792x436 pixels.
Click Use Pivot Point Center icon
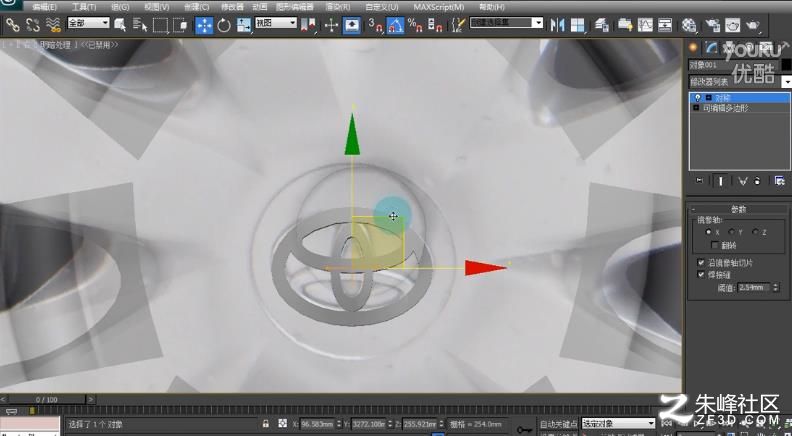pyautogui.click(x=308, y=25)
